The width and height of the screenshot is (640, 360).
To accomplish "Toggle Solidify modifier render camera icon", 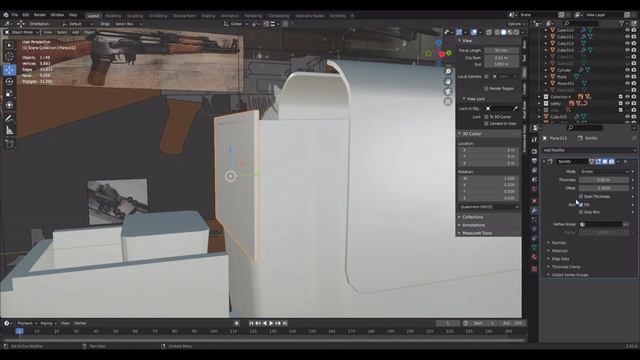I will [x=611, y=162].
